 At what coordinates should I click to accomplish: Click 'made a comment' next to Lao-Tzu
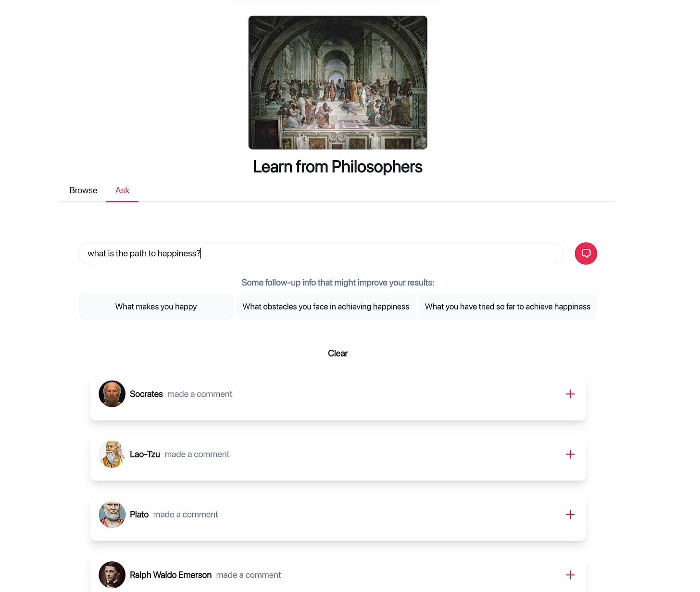pos(197,454)
